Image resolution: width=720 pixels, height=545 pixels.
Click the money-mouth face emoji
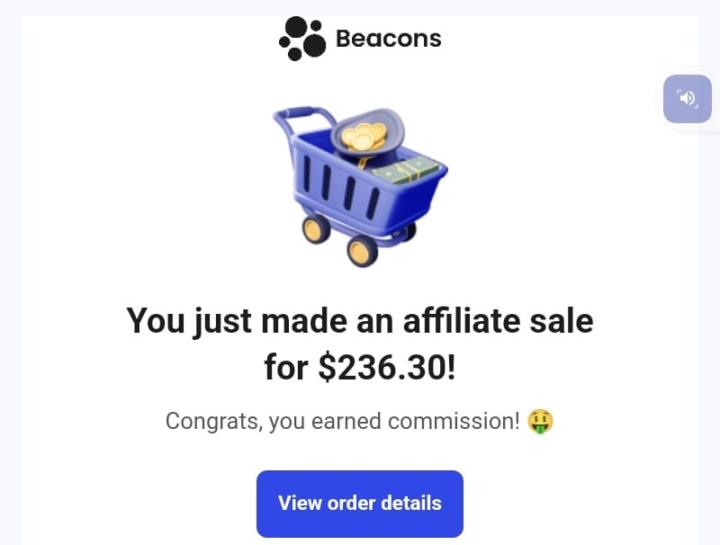[x=541, y=421]
